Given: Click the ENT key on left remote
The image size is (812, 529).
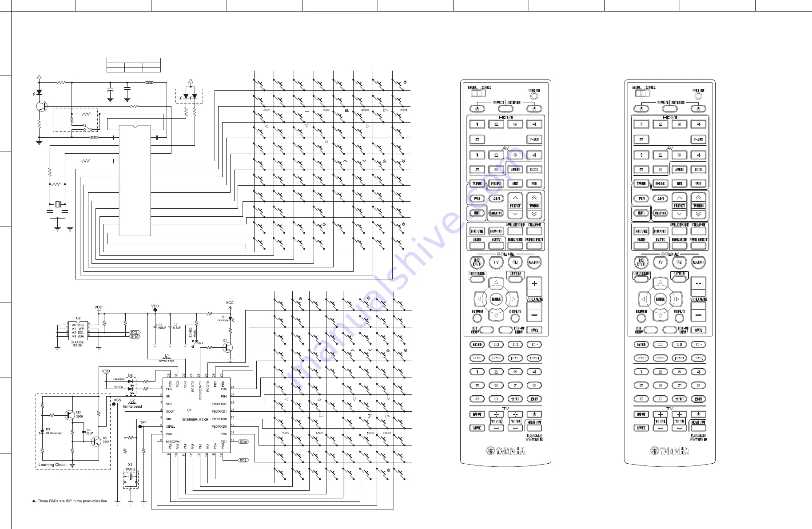Looking at the screenshot, I should [534, 399].
